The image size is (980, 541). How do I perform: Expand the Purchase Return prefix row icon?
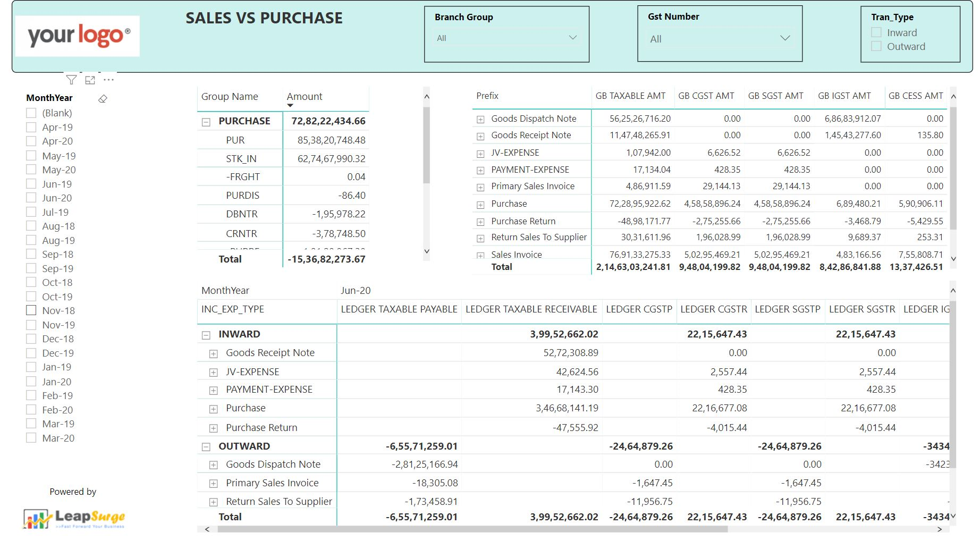coord(480,222)
